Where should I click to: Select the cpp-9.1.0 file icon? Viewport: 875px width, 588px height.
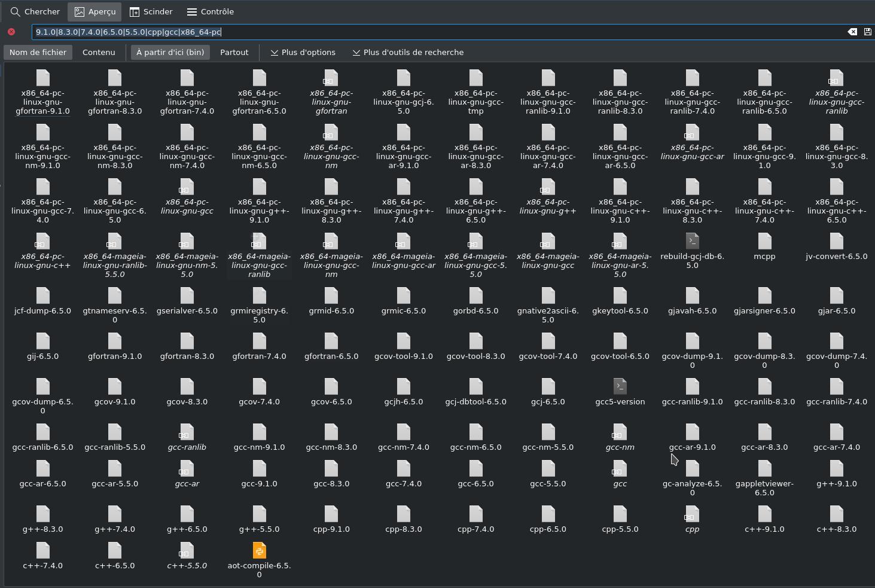[x=331, y=514]
